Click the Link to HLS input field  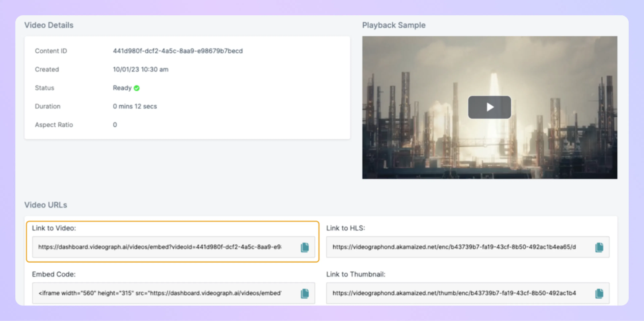[x=454, y=247]
